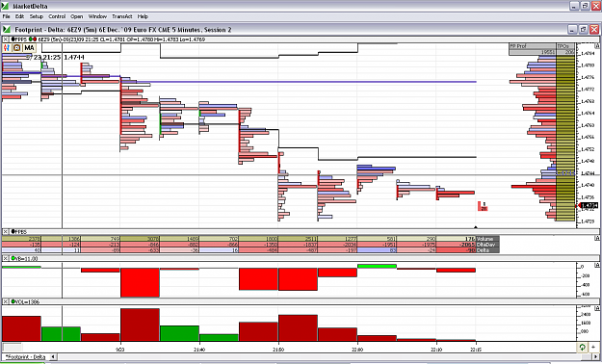Click the horizontal scrollbar left arrow
602x364 pixels.
click(53, 357)
